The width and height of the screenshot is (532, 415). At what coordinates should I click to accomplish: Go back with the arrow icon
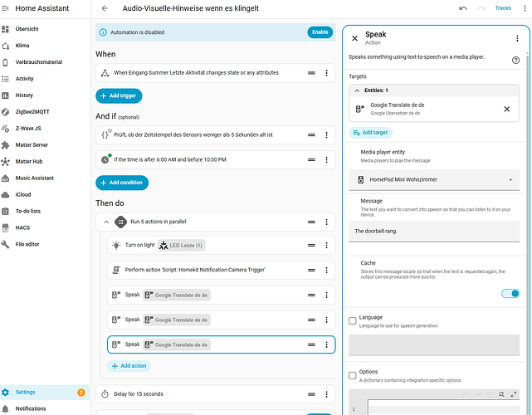tap(105, 8)
